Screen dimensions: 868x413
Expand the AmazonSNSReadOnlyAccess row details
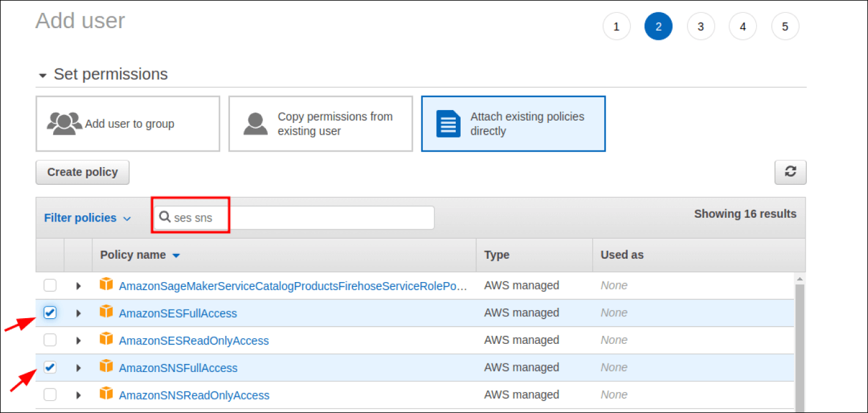(78, 395)
